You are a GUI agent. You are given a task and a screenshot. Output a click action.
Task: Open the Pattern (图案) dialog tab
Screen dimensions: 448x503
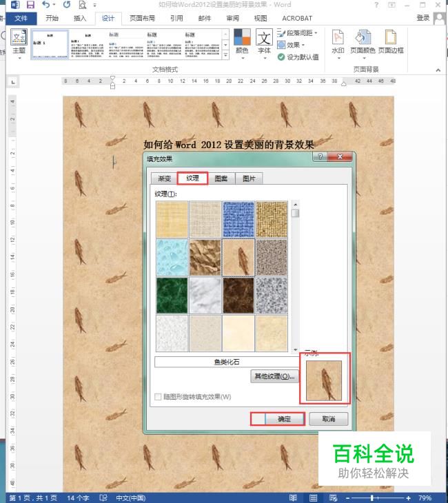(221, 178)
